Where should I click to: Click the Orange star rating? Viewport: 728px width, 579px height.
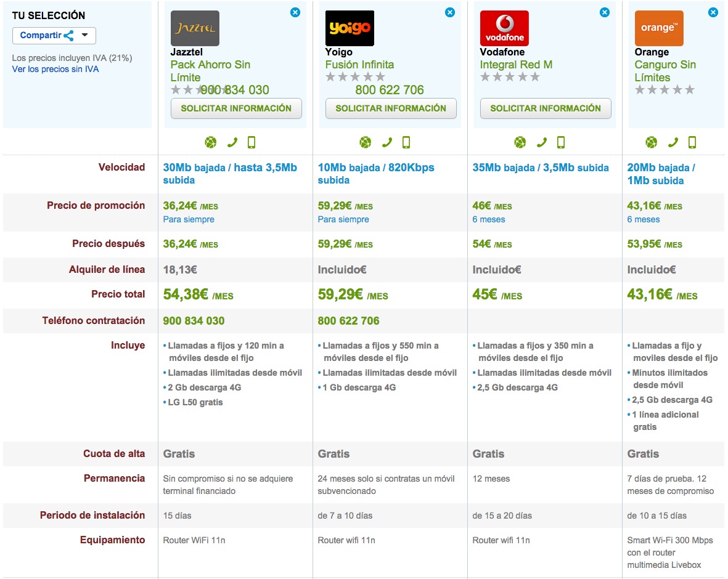tap(665, 89)
